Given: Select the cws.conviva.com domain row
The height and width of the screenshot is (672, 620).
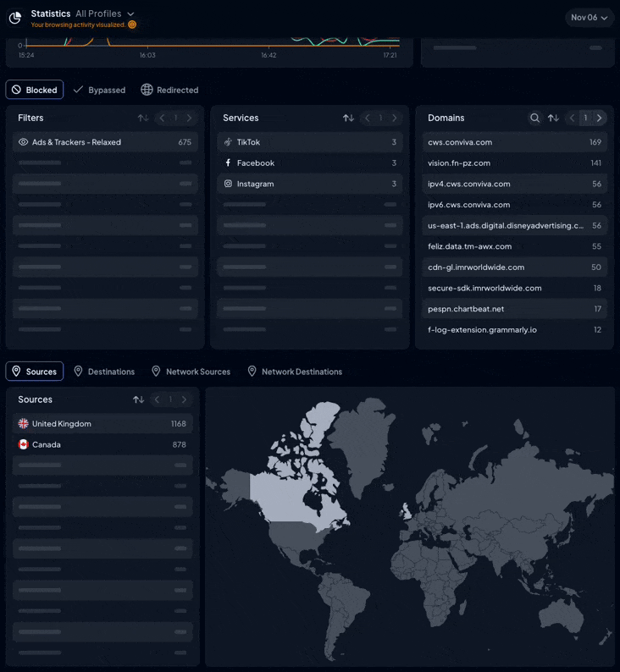Looking at the screenshot, I should tap(514, 142).
